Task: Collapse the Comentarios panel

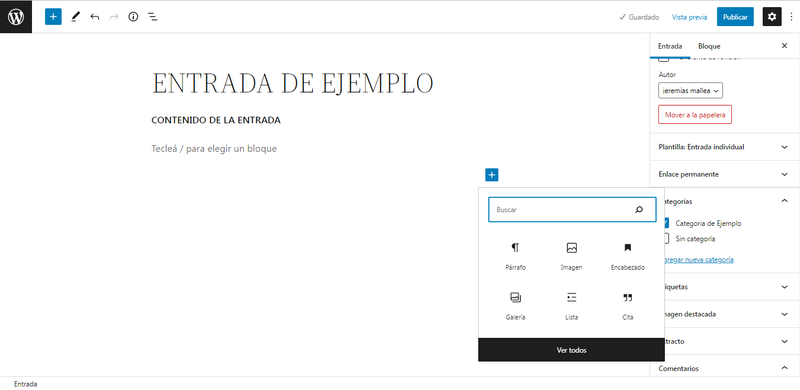Action: (x=724, y=368)
